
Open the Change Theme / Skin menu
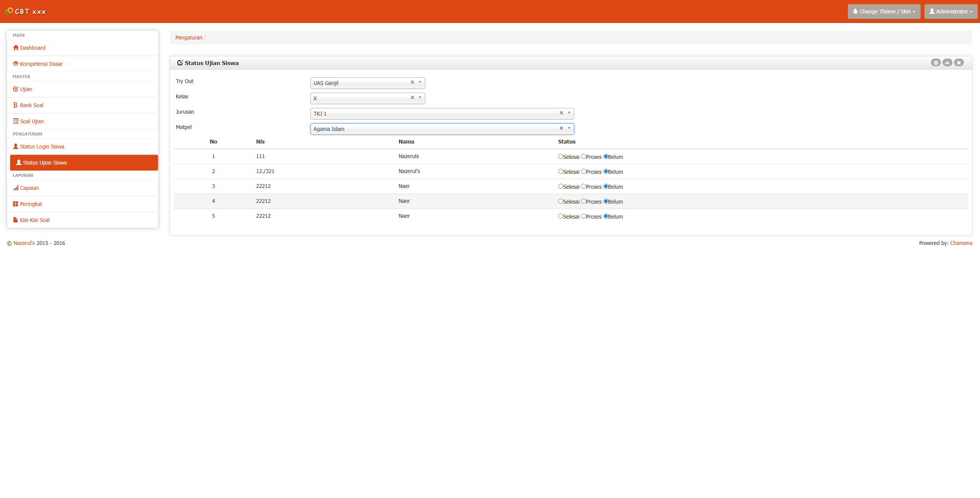[884, 11]
